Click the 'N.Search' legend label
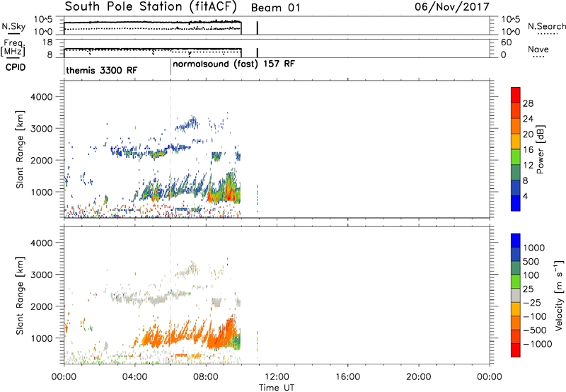 [x=546, y=26]
